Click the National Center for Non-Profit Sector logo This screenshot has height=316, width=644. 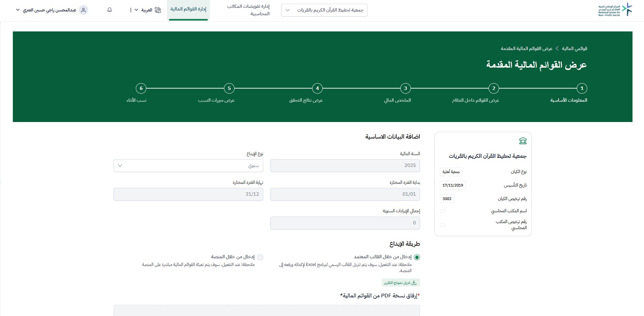tap(615, 10)
